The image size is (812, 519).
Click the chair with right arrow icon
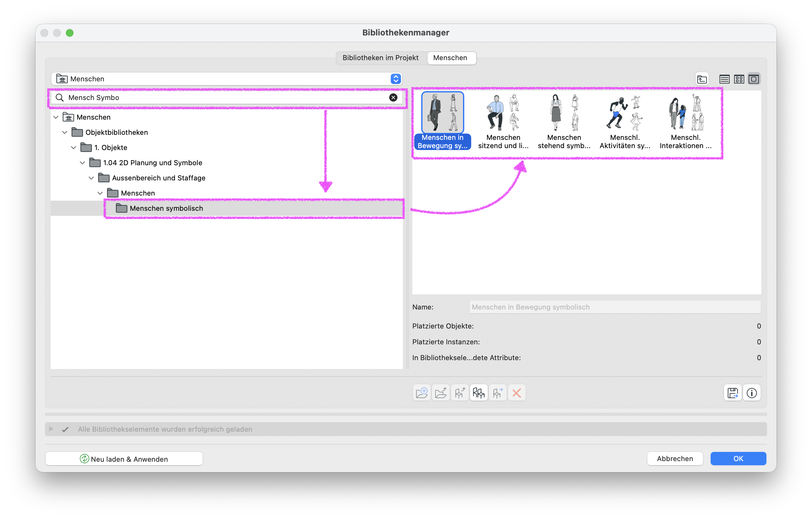coord(498,393)
